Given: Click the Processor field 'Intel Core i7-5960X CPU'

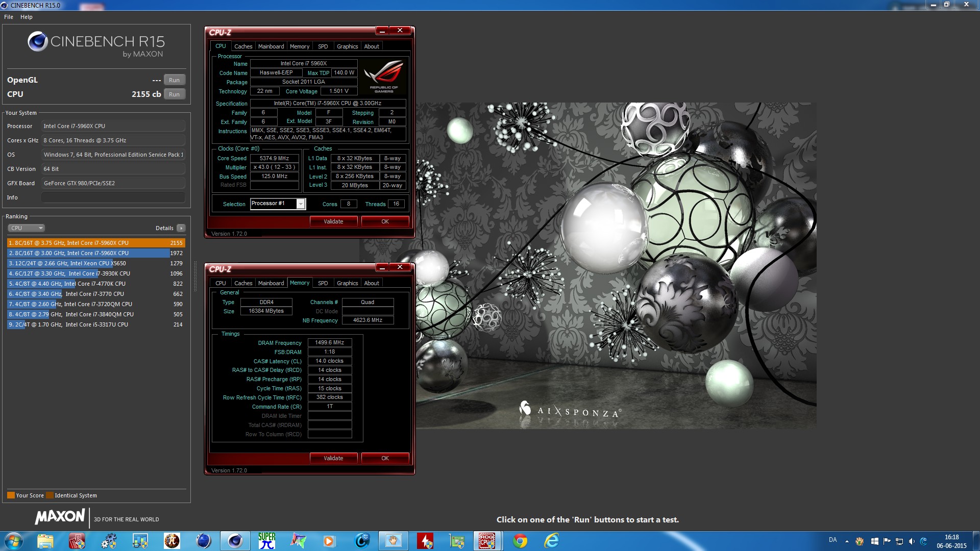Looking at the screenshot, I should point(113,126).
